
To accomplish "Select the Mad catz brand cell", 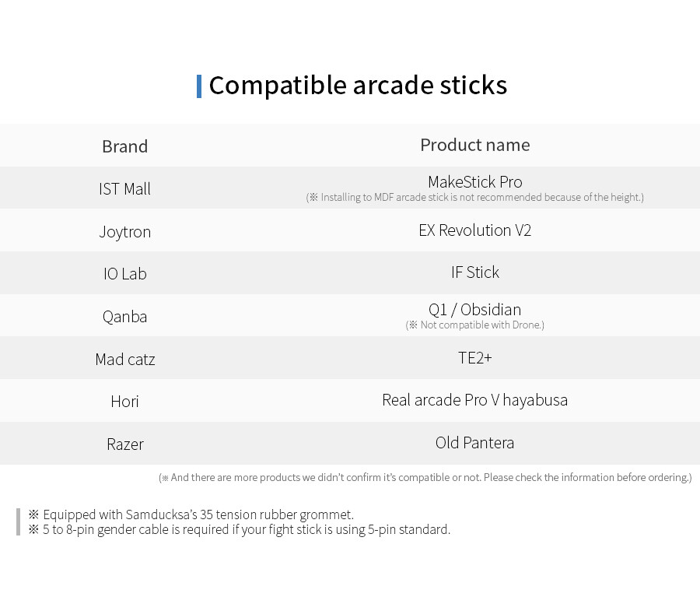I will click(125, 359).
